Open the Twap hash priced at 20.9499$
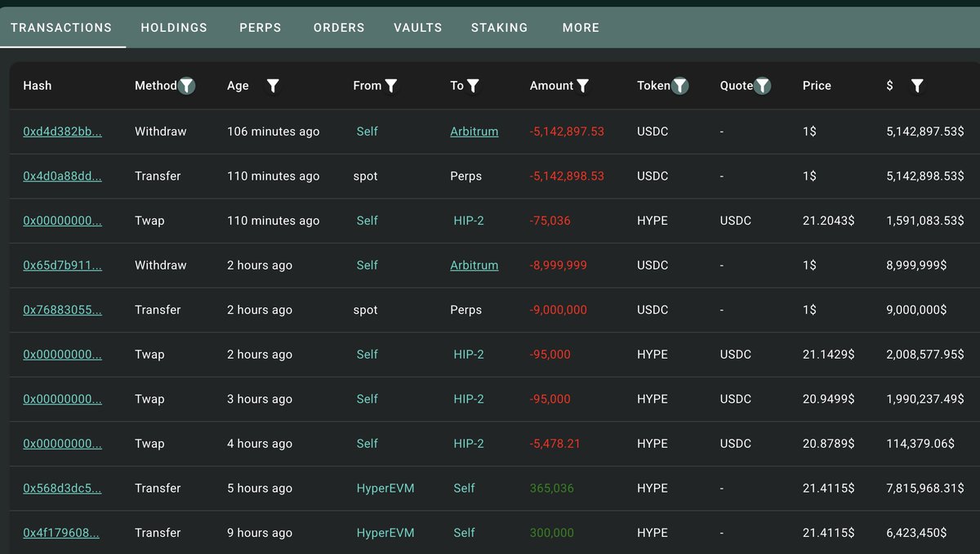The width and height of the screenshot is (980, 554). click(62, 399)
